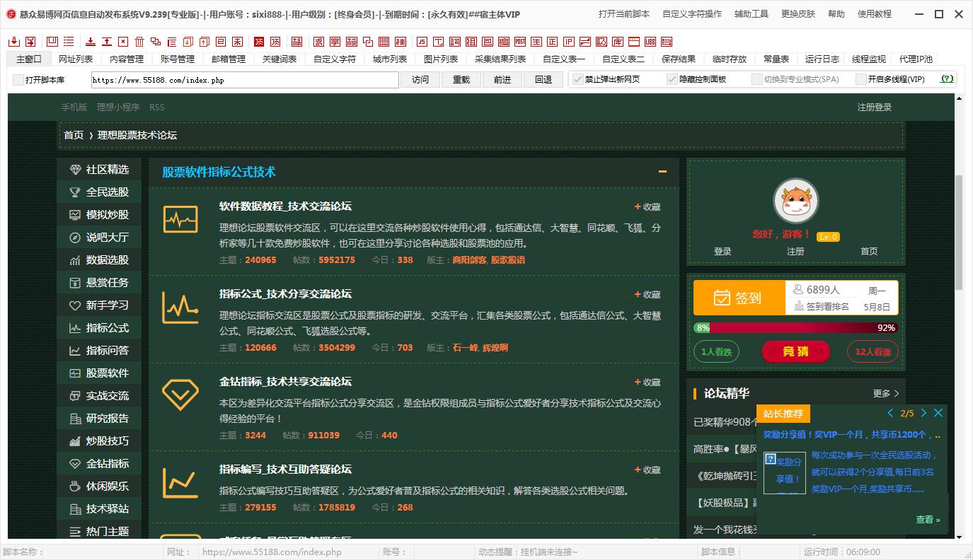The image size is (973, 560).
Task: Click the UBB toolbar icon
Action: pos(650,42)
